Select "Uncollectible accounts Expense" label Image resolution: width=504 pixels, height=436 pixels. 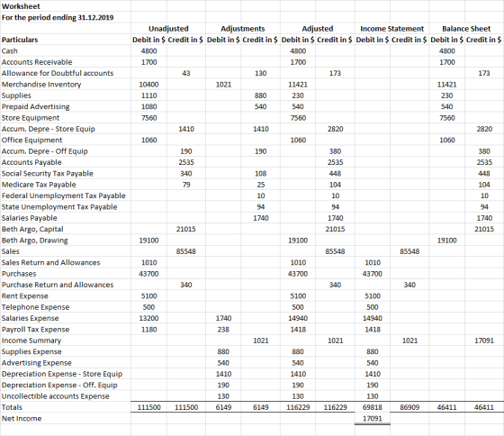55,396
